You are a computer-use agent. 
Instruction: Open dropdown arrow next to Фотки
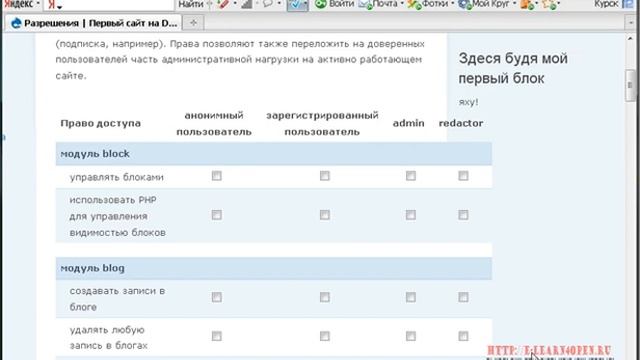[453, 4]
